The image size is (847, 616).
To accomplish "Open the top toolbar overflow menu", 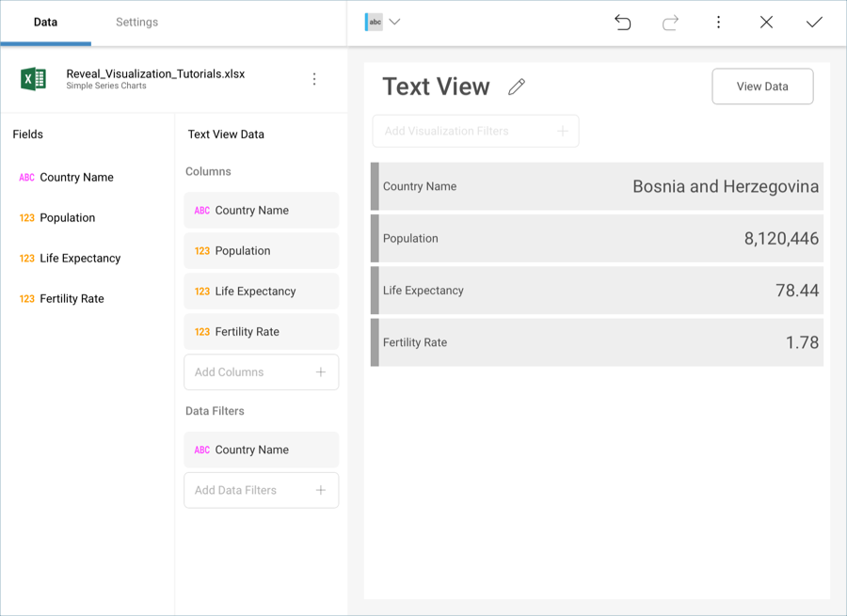I will [x=718, y=23].
